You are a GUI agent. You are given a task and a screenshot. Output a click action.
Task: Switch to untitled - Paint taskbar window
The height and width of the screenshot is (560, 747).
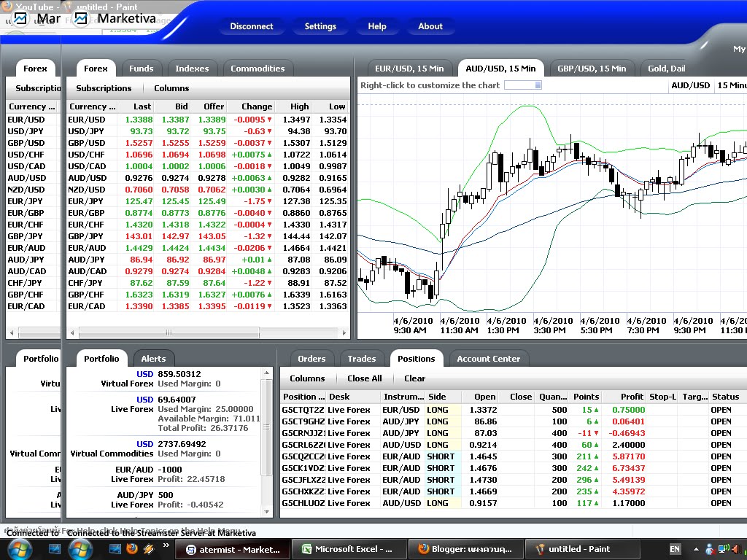583,549
